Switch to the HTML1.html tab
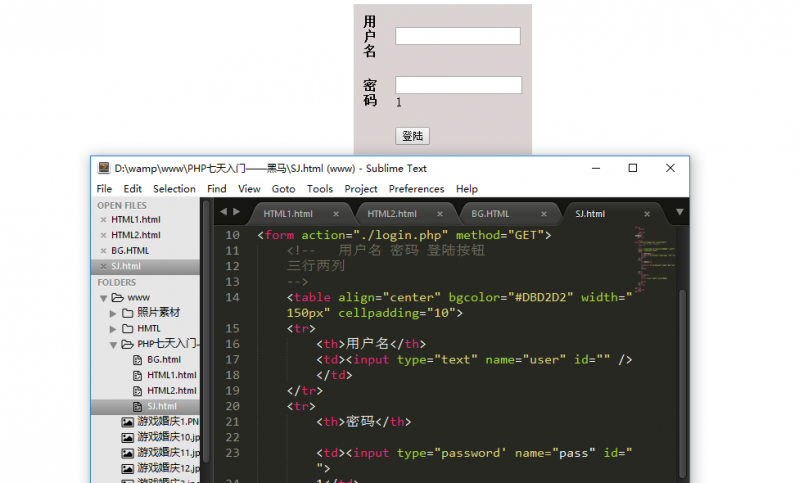Viewport: 799px width, 483px height. [289, 214]
